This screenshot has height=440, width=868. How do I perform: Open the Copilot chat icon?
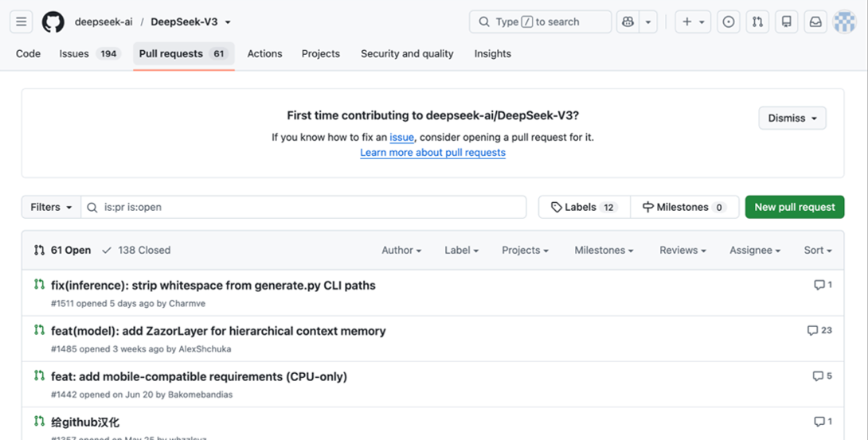[628, 22]
